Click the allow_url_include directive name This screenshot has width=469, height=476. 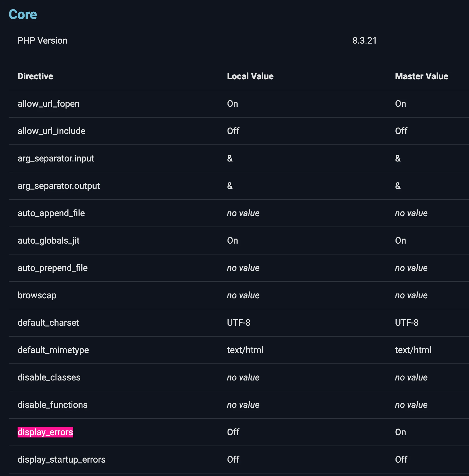[51, 131]
